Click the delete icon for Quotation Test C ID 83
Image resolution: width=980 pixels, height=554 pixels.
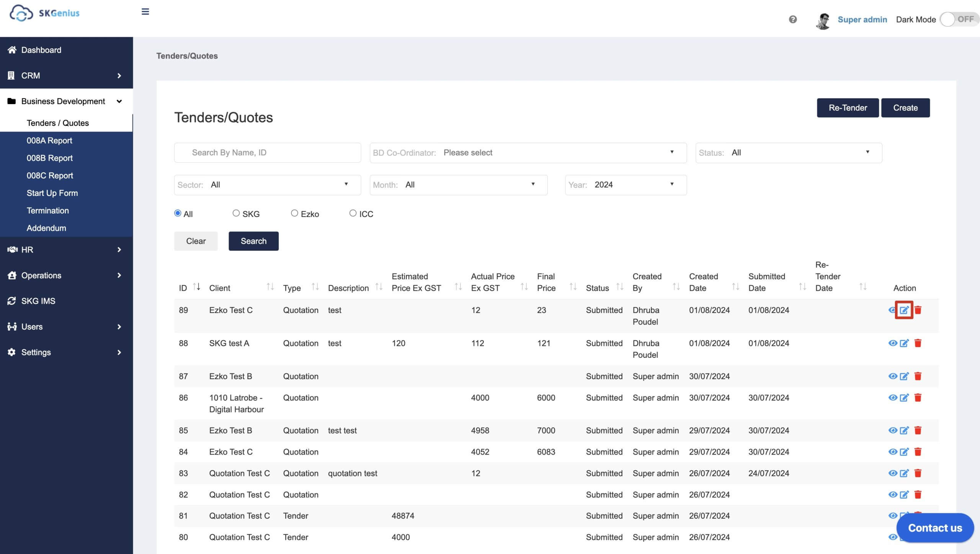[917, 473]
